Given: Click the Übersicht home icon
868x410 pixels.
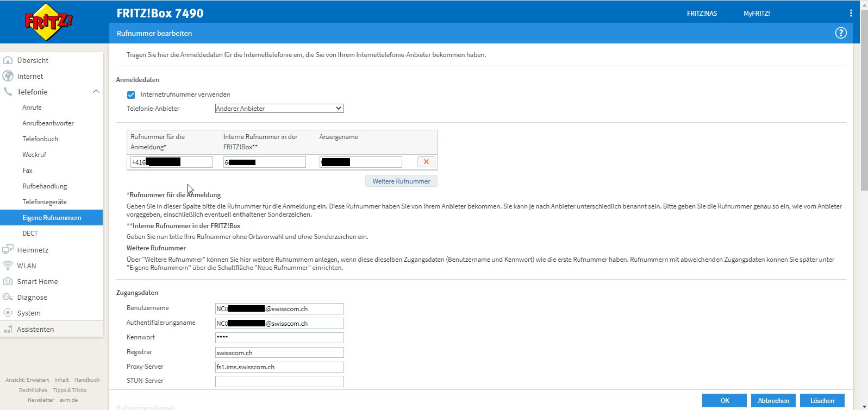Looking at the screenshot, I should [x=8, y=60].
